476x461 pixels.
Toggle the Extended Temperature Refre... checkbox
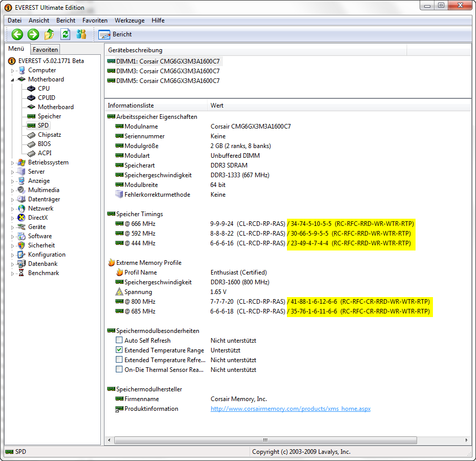click(x=119, y=360)
